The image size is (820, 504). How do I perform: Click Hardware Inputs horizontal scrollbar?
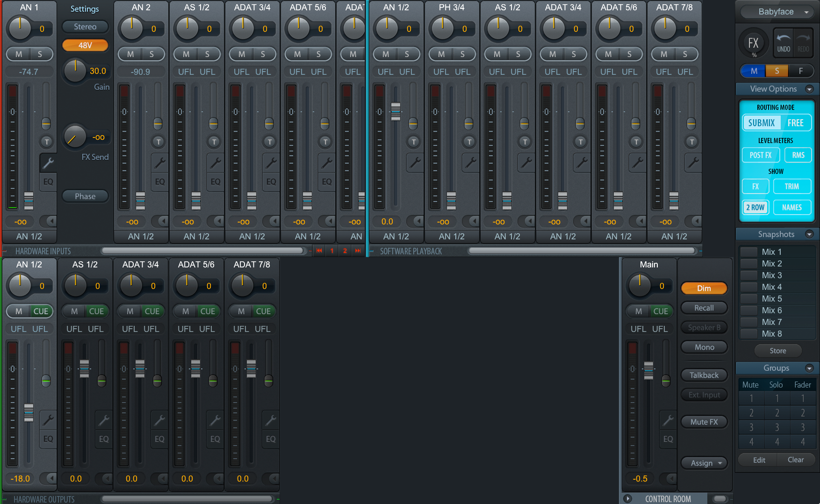[x=203, y=251]
